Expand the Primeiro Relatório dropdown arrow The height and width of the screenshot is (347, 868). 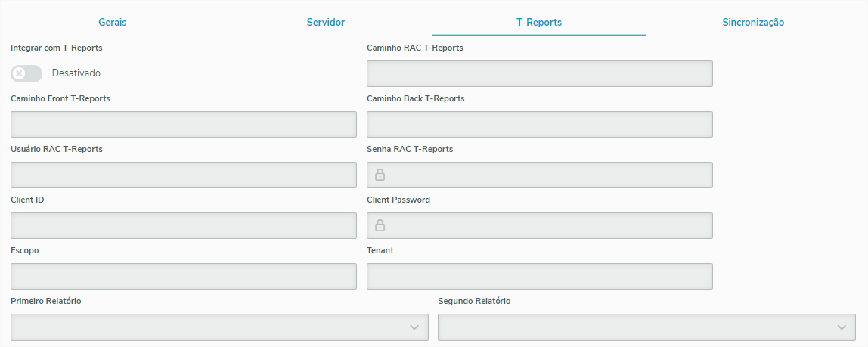[414, 327]
